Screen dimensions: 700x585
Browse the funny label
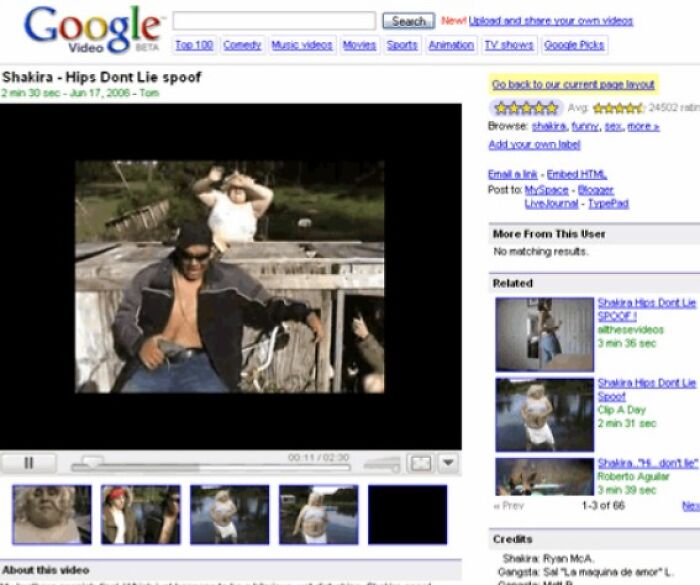click(x=585, y=126)
